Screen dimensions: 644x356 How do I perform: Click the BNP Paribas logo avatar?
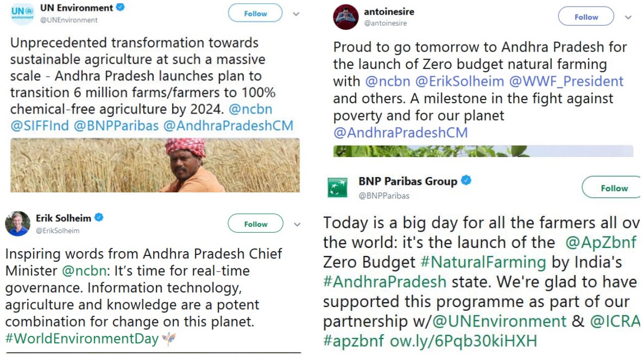[x=337, y=188]
